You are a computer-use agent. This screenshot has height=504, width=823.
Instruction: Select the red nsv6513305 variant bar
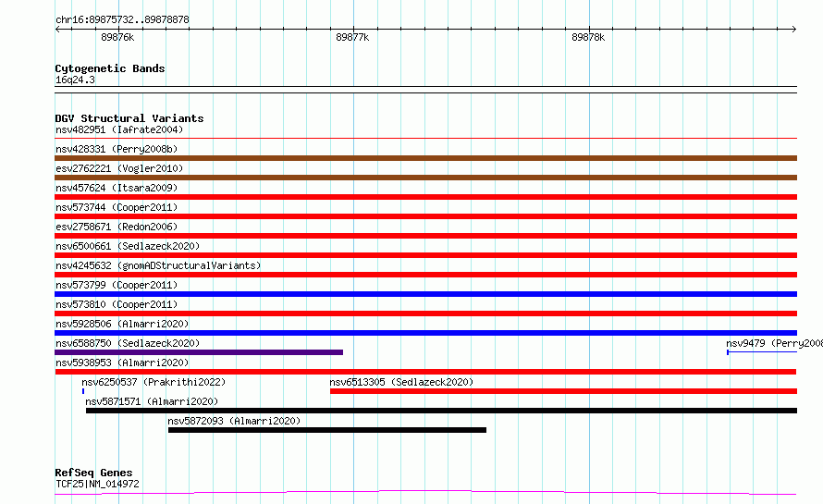[563, 391]
